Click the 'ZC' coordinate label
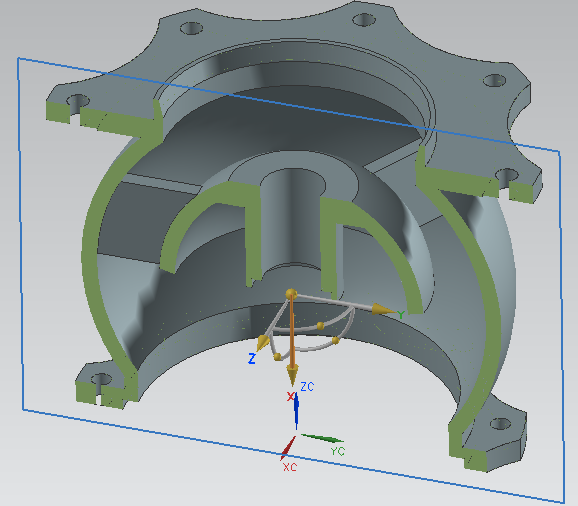578x506 pixels. pyautogui.click(x=307, y=387)
